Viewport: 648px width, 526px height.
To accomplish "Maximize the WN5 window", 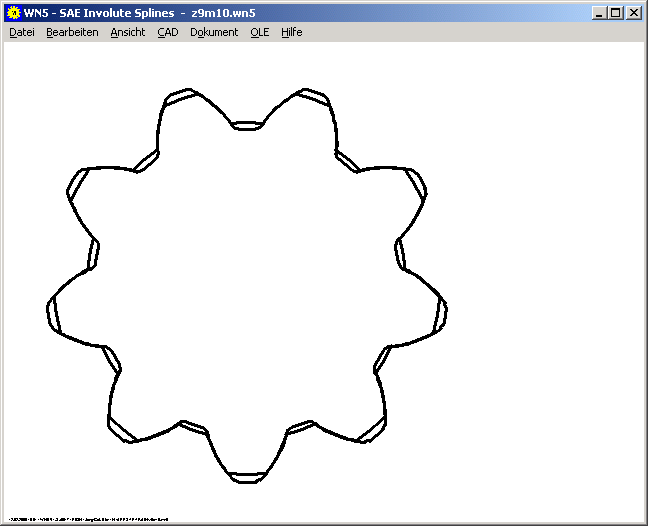I will 615,13.
